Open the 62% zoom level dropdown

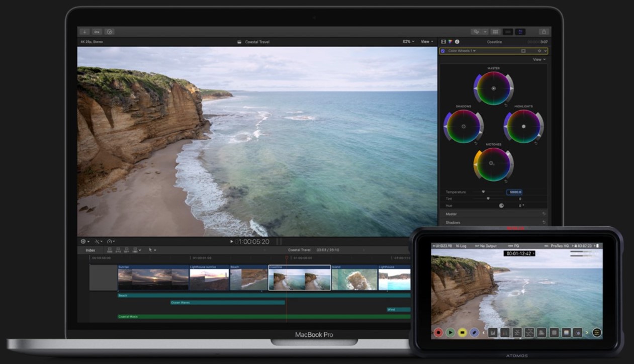click(408, 42)
